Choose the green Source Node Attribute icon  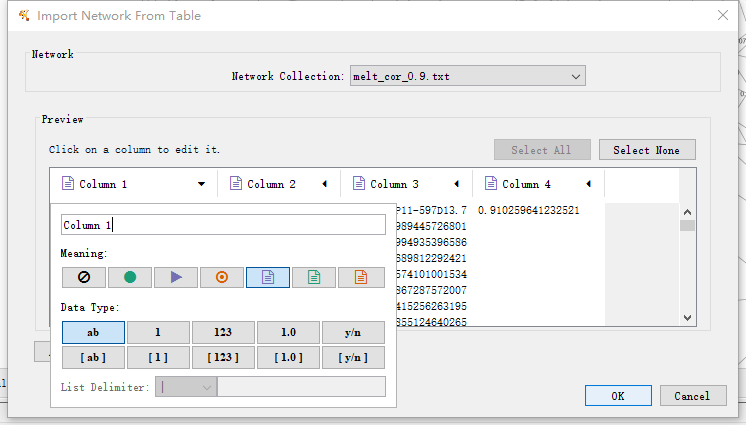click(314, 277)
